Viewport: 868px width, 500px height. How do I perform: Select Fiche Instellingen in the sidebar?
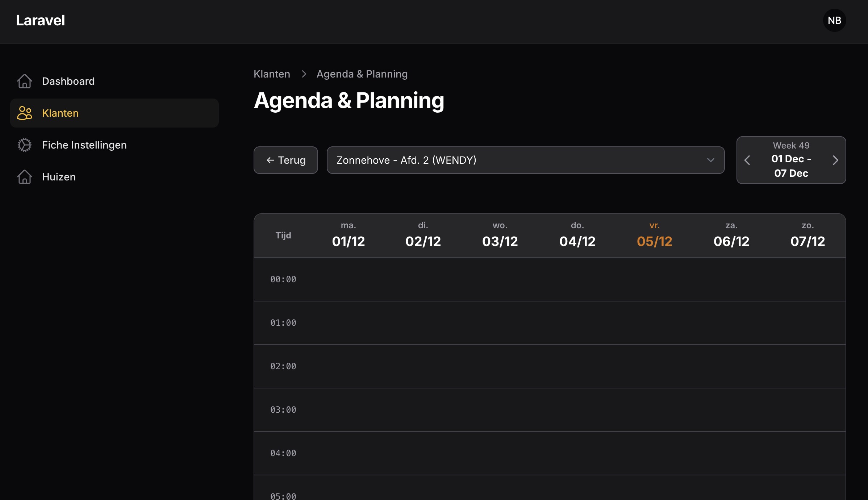(84, 145)
